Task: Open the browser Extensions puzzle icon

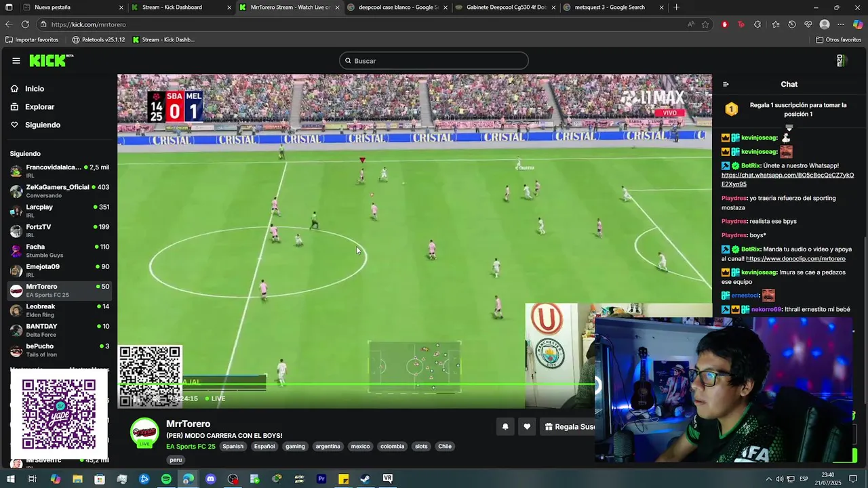Action: [757, 24]
